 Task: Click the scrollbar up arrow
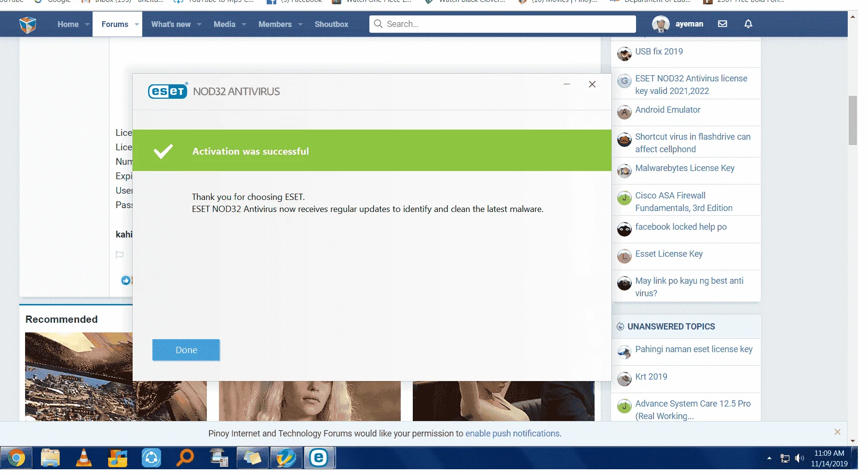coord(853,16)
